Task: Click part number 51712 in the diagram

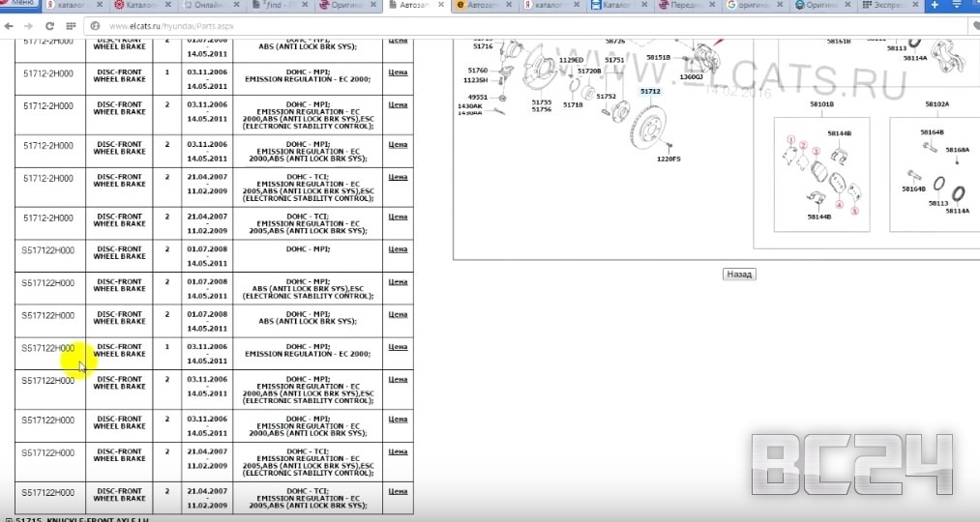Action: pyautogui.click(x=649, y=92)
